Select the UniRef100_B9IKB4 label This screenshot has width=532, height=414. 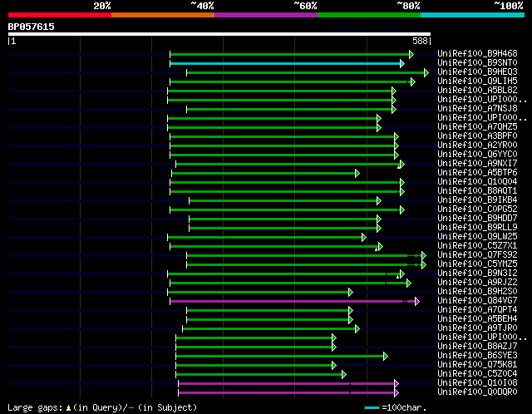(x=477, y=200)
